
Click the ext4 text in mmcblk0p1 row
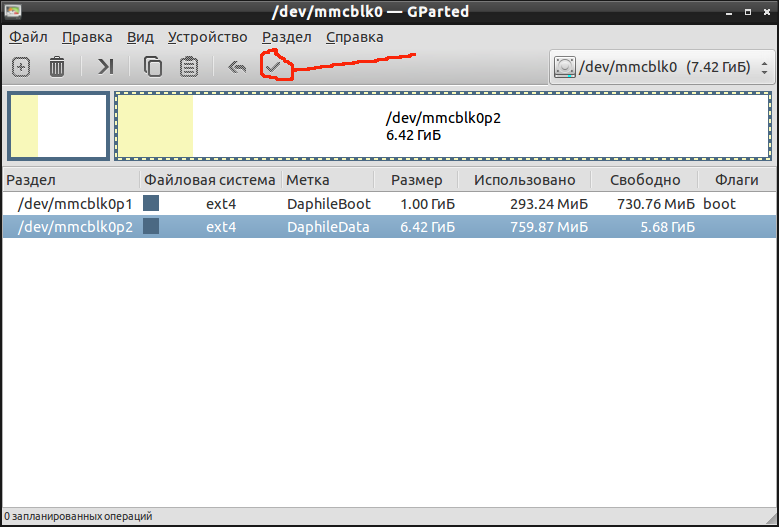point(221,204)
